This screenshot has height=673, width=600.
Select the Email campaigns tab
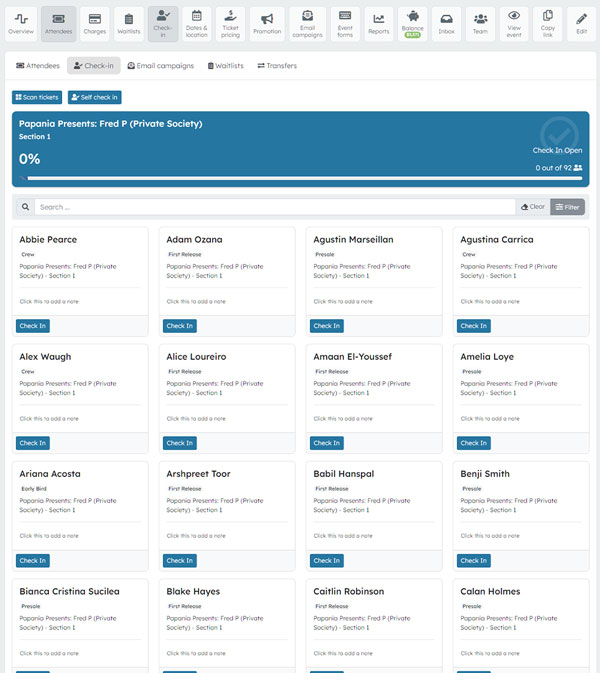tap(161, 66)
